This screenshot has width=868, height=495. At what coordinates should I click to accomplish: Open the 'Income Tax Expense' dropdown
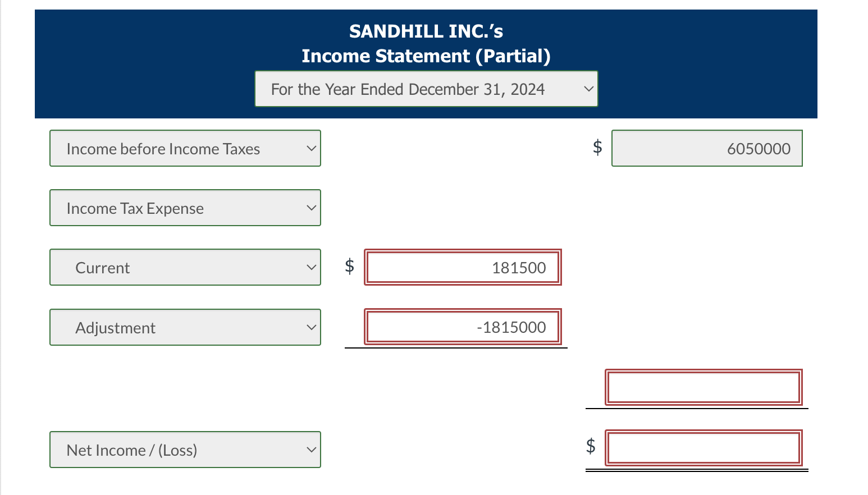(185, 208)
